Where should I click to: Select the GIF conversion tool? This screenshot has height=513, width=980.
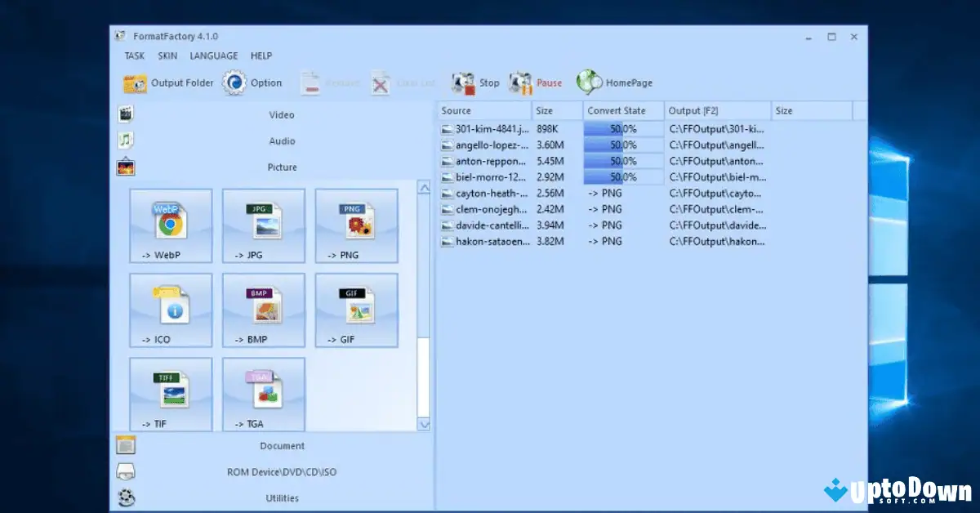point(356,310)
